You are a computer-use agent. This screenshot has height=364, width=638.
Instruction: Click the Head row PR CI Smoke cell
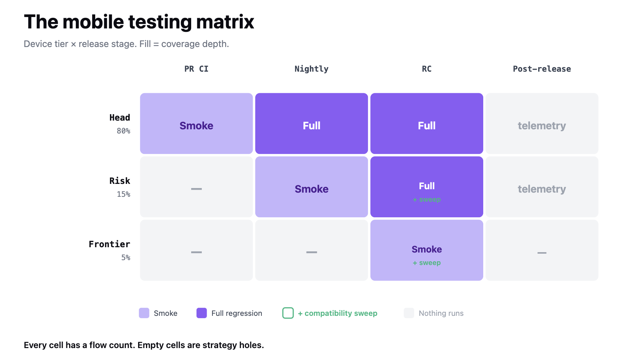(x=196, y=124)
